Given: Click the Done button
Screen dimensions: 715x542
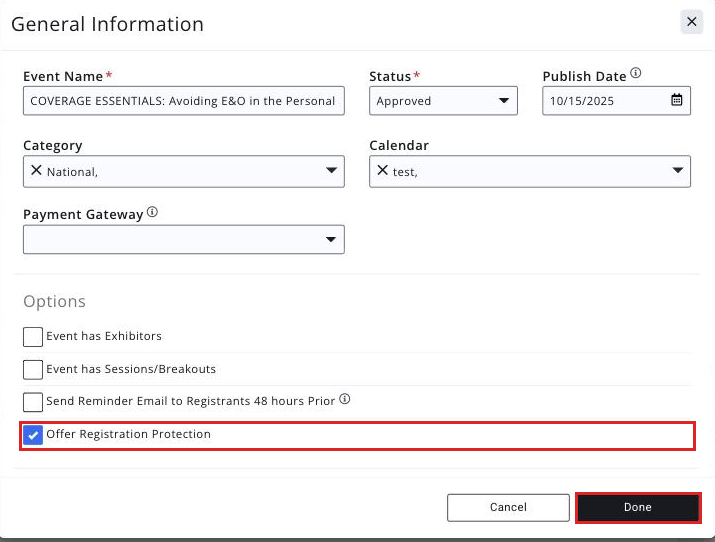Looking at the screenshot, I should pos(638,507).
